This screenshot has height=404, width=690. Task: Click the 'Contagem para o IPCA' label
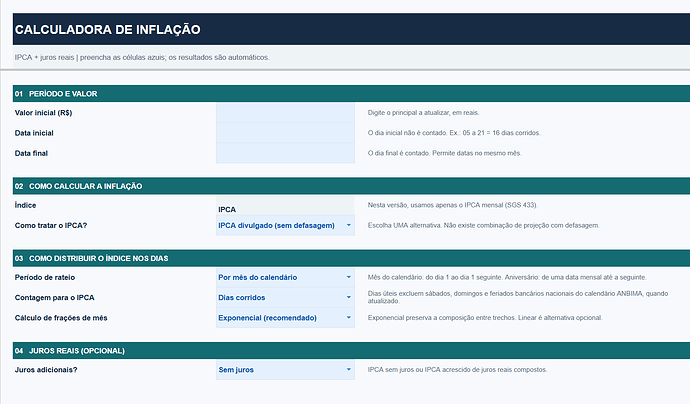pyautogui.click(x=55, y=297)
